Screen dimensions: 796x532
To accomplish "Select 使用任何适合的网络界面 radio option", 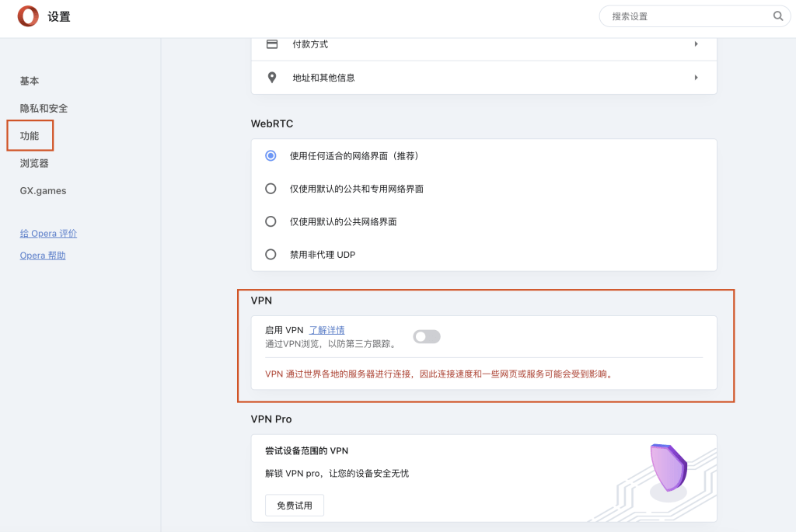I will pos(271,155).
